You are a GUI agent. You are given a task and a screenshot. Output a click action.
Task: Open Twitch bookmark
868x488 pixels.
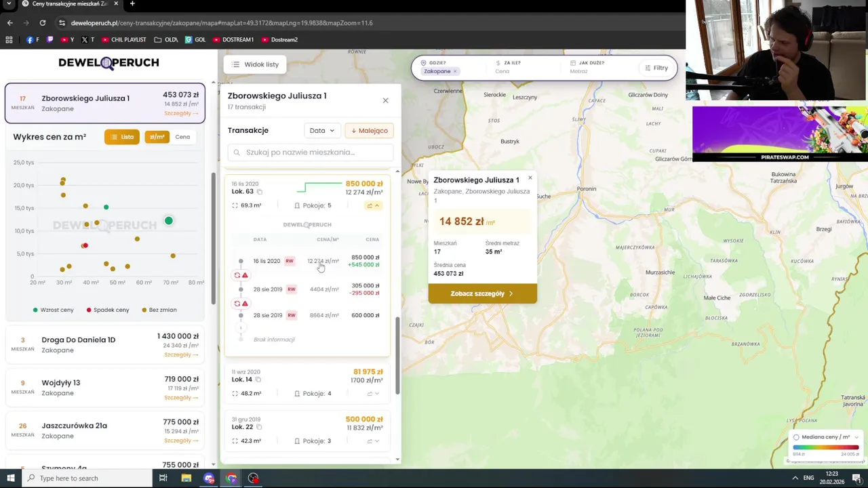[x=50, y=40]
